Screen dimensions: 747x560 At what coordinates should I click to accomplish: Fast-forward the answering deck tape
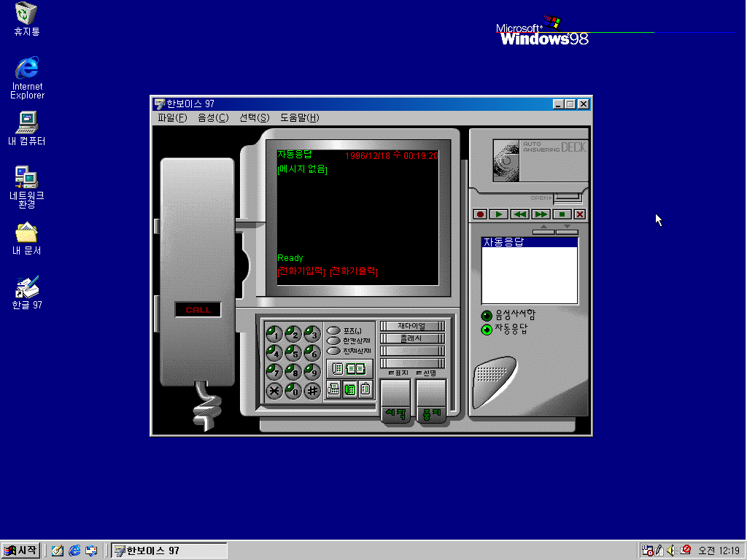point(541,214)
